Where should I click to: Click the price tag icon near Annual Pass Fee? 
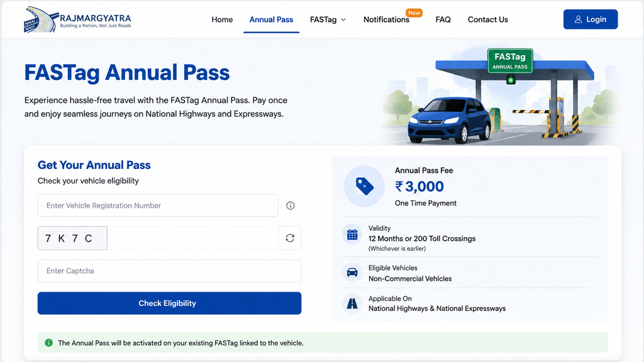pos(364,186)
